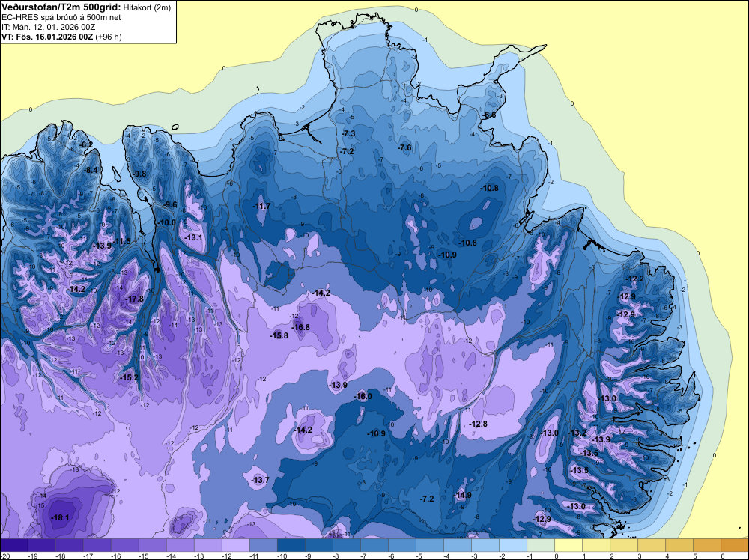Image resolution: width=749 pixels, height=560 pixels.
Task: Click the -8.4 temperature label
Action: (x=91, y=171)
